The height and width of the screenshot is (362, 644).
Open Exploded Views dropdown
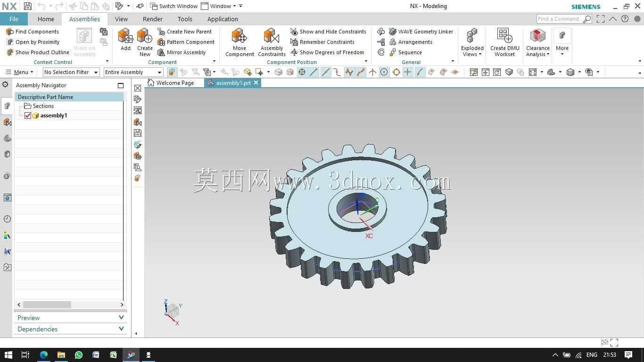click(x=472, y=42)
